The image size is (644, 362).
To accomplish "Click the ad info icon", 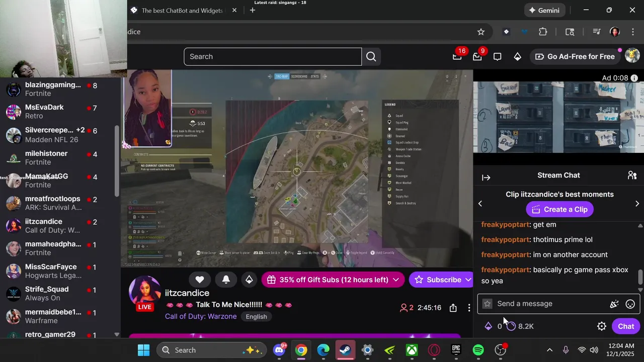I will pyautogui.click(x=634, y=78).
